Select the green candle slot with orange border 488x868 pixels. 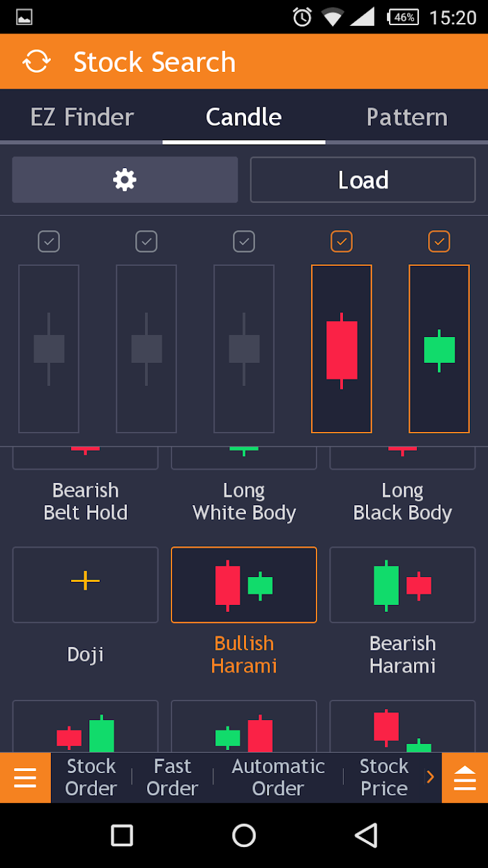point(439,349)
